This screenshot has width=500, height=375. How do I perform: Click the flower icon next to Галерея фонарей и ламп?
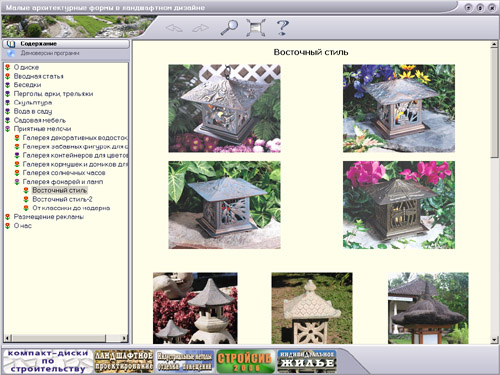17,182
